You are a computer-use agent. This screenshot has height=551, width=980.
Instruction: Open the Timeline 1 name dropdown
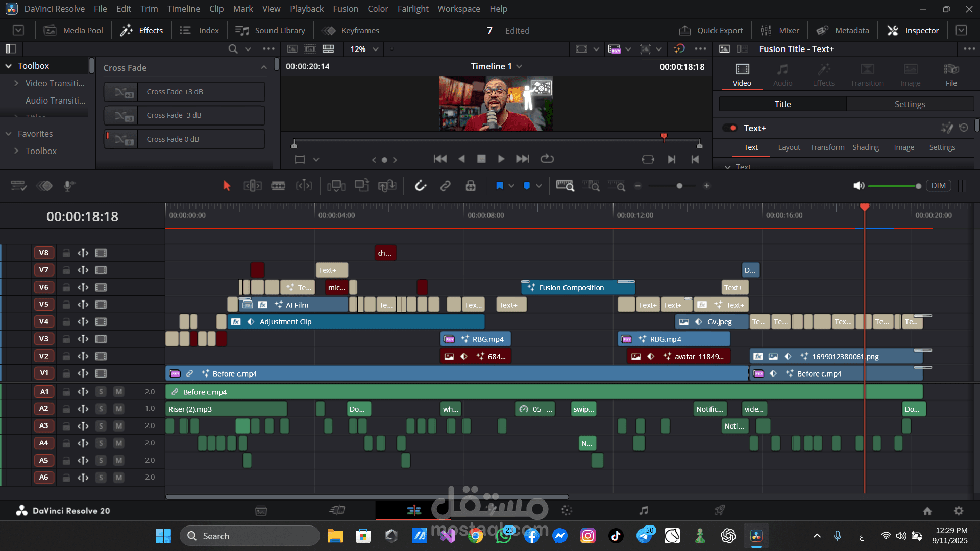coord(520,66)
